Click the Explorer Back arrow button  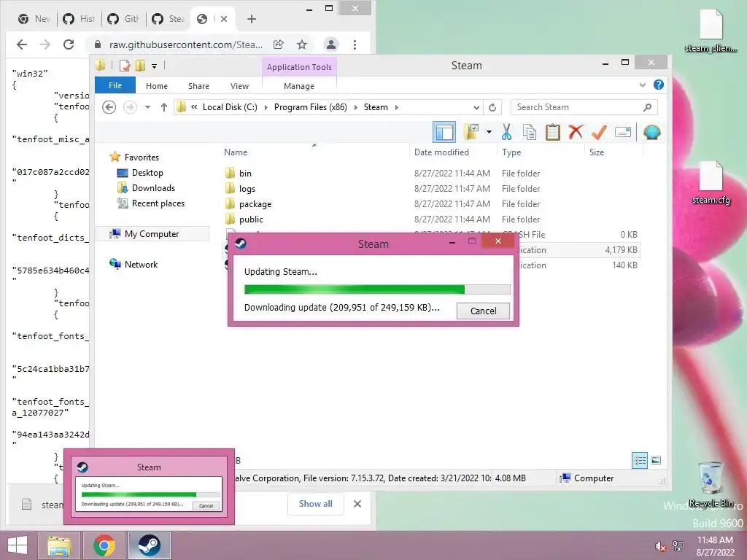point(109,107)
